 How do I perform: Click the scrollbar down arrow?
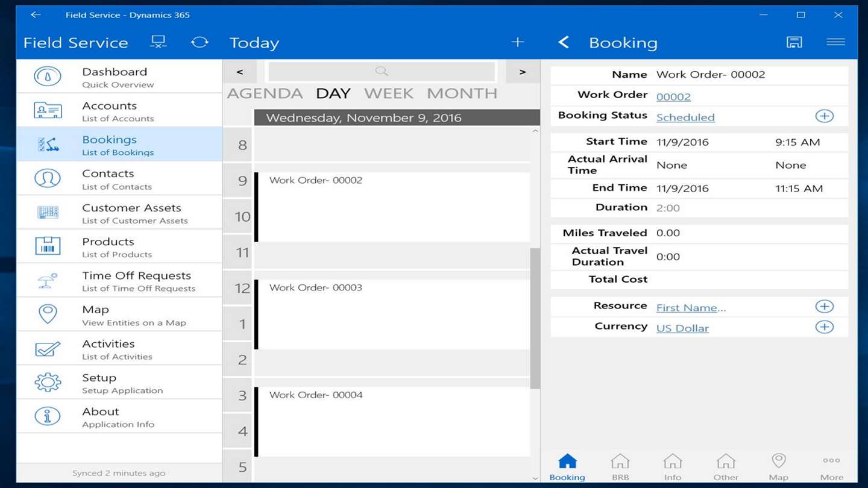coord(535,478)
